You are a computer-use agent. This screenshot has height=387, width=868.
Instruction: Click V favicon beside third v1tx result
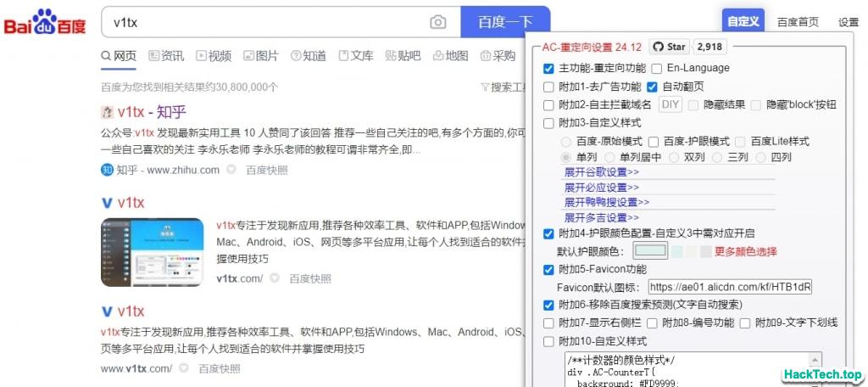[107, 311]
